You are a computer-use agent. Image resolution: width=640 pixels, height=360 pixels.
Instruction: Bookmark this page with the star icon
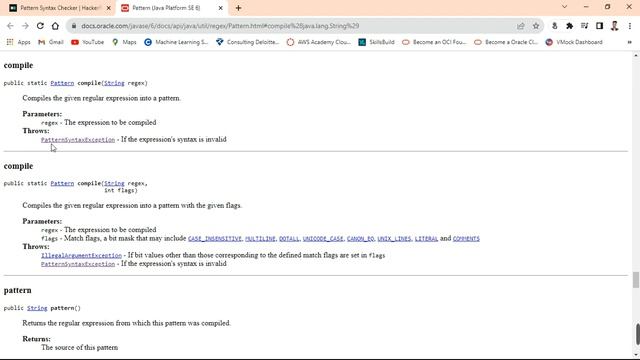(x=536, y=26)
